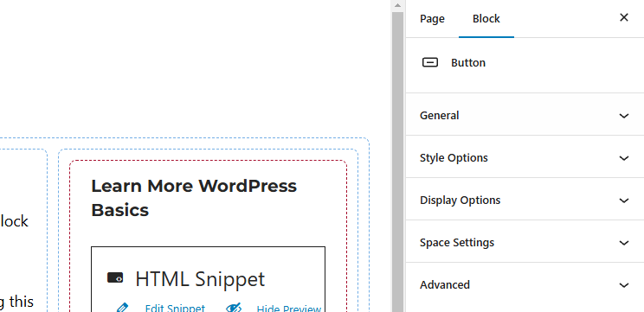
Task: Open the Display Options section label
Action: 460,200
